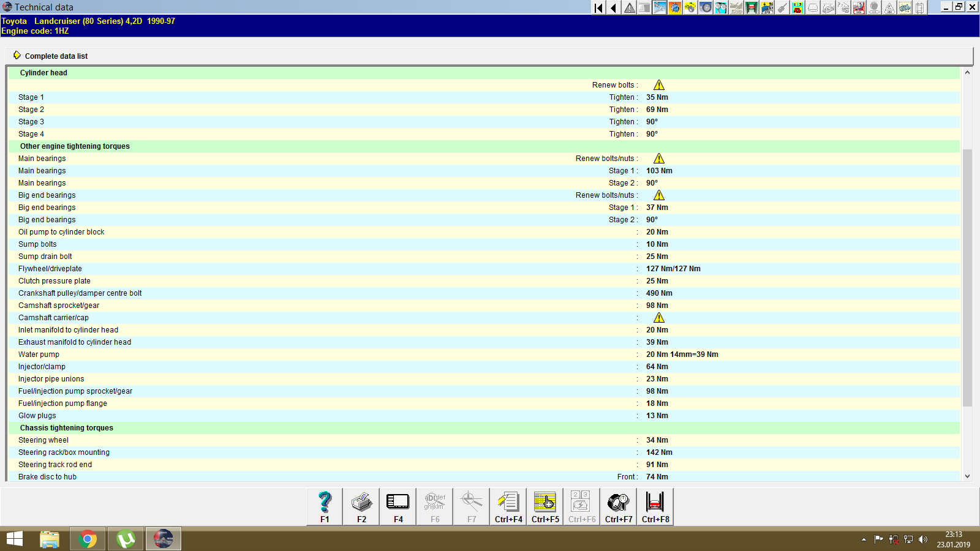Image resolution: width=980 pixels, height=551 pixels.
Task: Click the scrollbar down arrow
Action: point(968,476)
